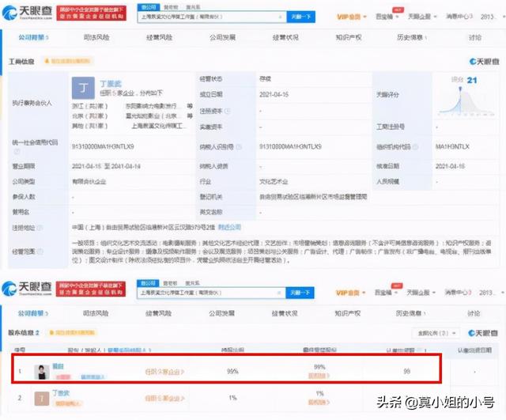The image size is (506, 420).
Task: Expand VIP会员 dropdown on 工商信息 page
Action: (x=352, y=17)
